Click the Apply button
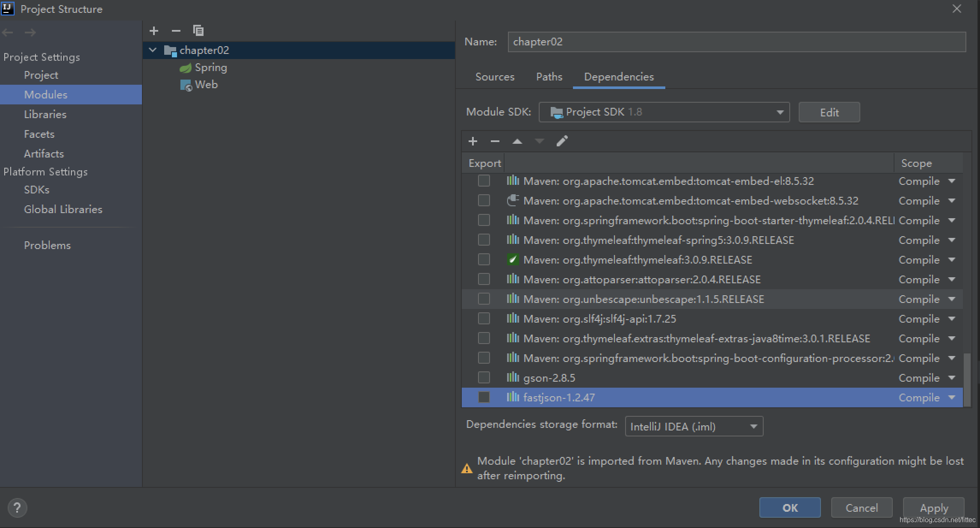Viewport: 980px width, 528px height. [x=934, y=508]
